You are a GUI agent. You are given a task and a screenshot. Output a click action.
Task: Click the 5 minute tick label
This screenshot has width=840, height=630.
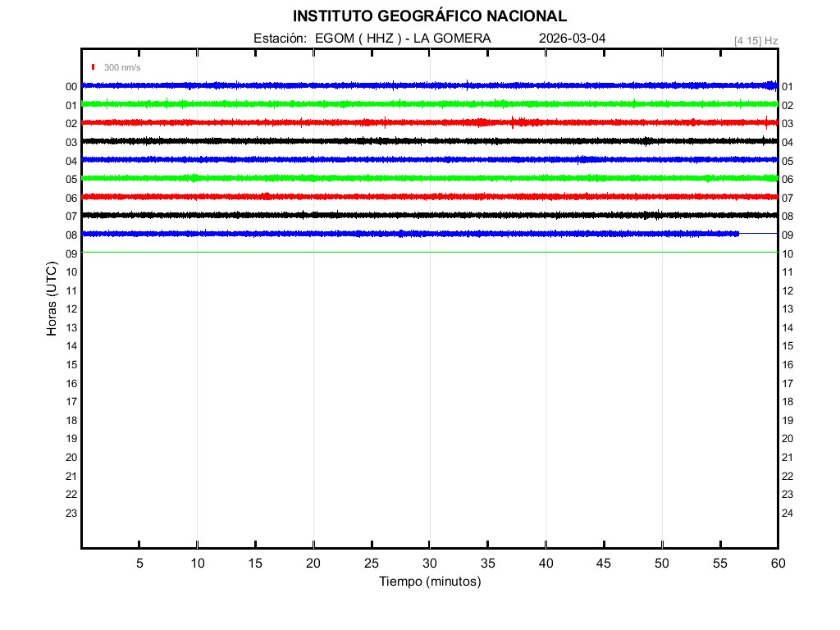tap(139, 564)
